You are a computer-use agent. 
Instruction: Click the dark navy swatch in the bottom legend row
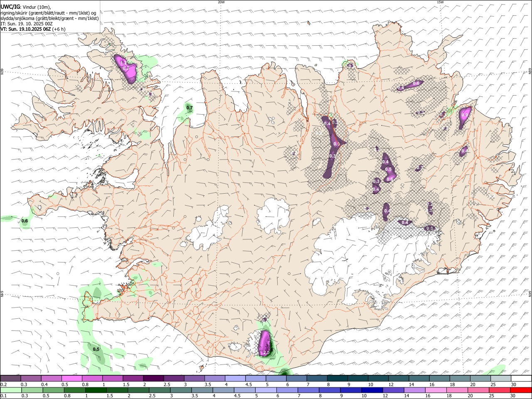(x=371, y=390)
